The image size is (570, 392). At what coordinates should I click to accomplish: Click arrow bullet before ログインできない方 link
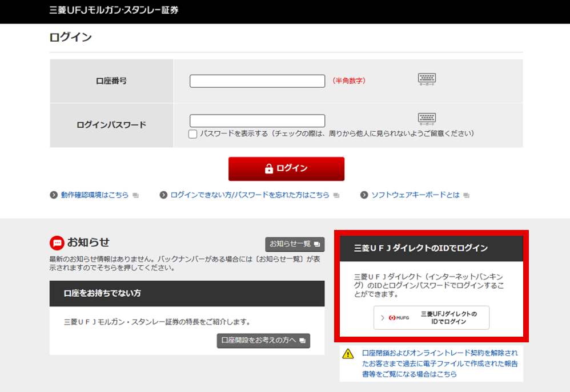(163, 195)
